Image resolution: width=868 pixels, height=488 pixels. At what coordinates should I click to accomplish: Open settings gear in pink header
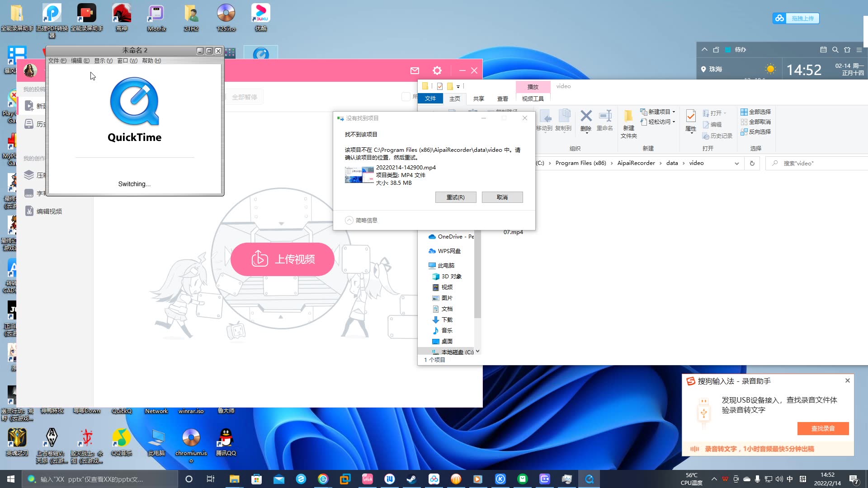[x=437, y=70]
